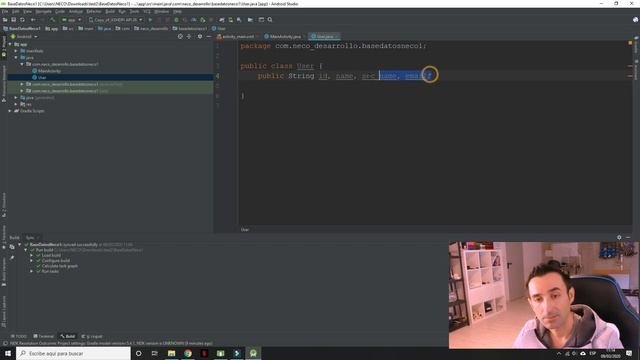Open the Android project view dropdown
The height and width of the screenshot is (360, 640).
(x=24, y=37)
